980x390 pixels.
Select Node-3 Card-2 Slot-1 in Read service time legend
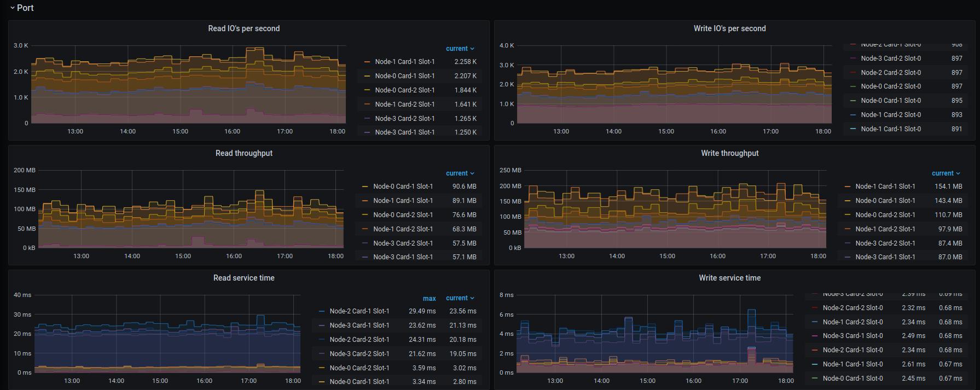click(x=359, y=354)
